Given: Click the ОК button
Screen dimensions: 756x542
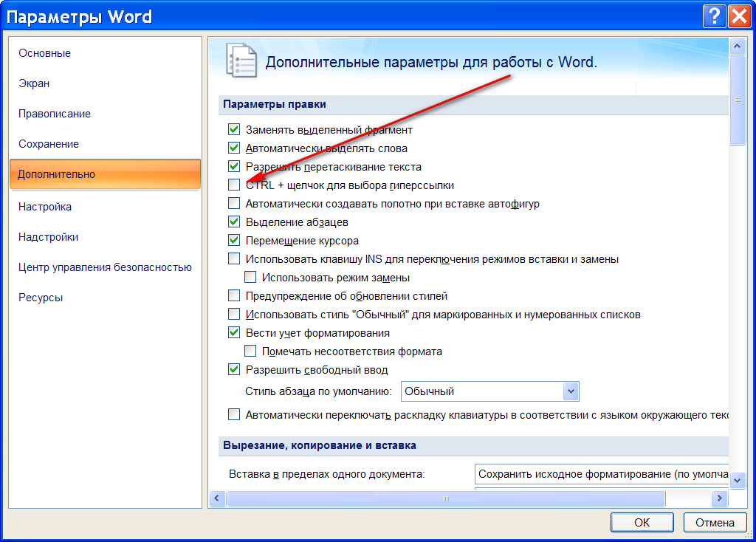Looking at the screenshot, I should click(641, 522).
